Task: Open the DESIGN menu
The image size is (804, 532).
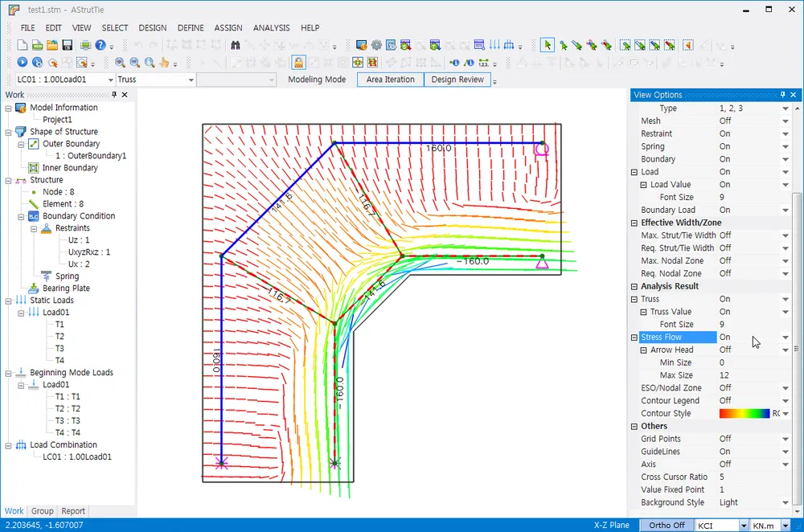Action: [152, 27]
